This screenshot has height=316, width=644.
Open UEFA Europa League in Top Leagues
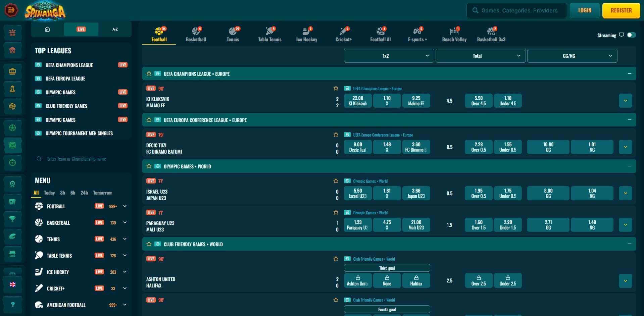pyautogui.click(x=65, y=78)
